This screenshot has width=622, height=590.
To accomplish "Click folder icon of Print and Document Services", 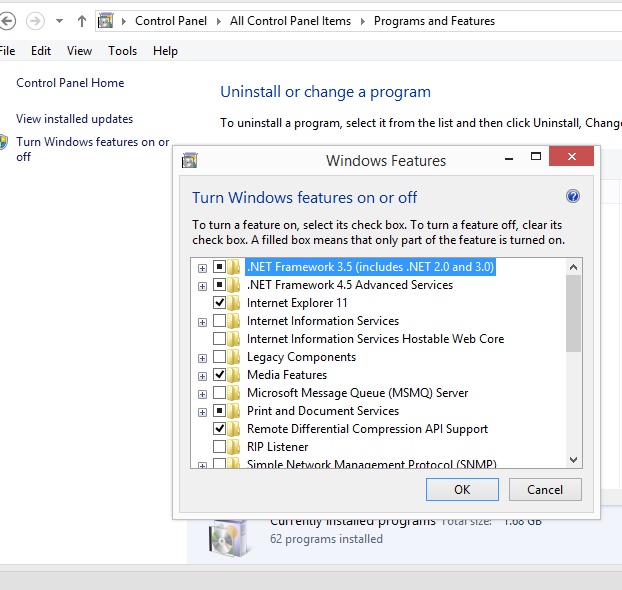I will coord(234,411).
